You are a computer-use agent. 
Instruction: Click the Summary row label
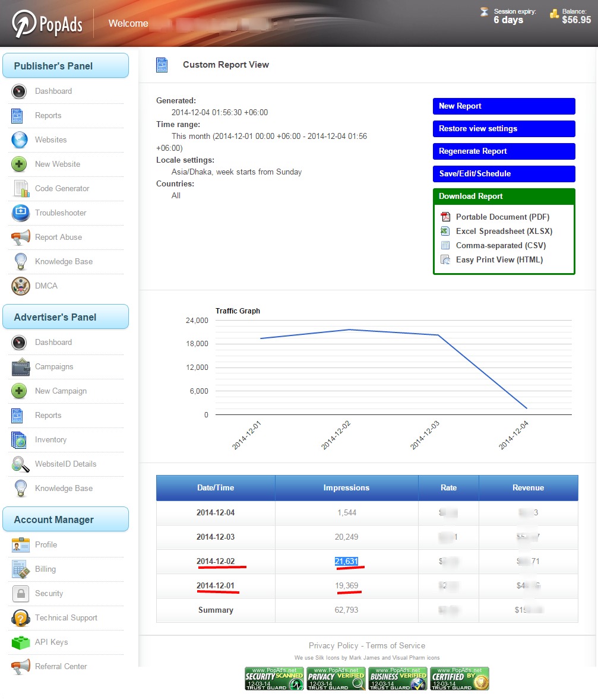[x=216, y=610]
